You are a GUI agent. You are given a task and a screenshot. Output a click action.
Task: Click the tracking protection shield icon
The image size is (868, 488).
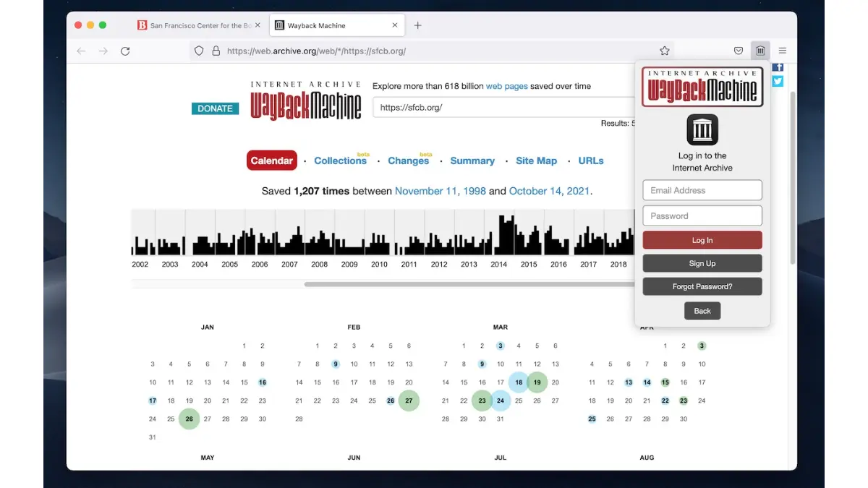tap(199, 51)
